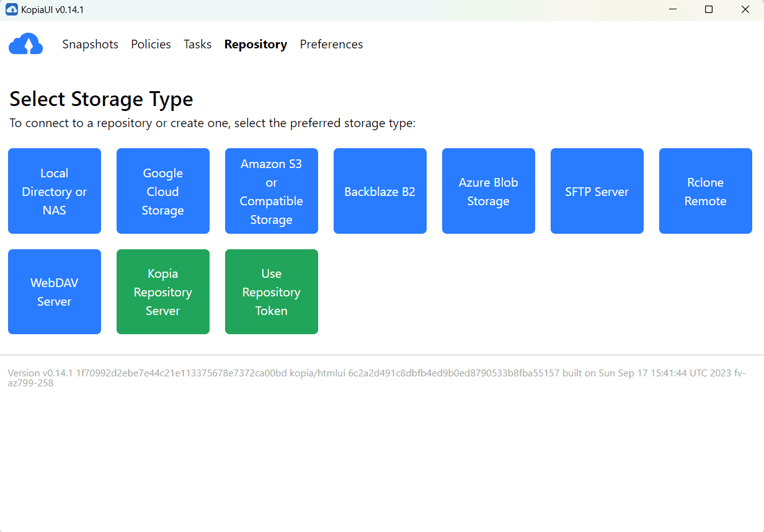Choose Backblaze B2 storage type
The image size is (764, 532).
[380, 191]
